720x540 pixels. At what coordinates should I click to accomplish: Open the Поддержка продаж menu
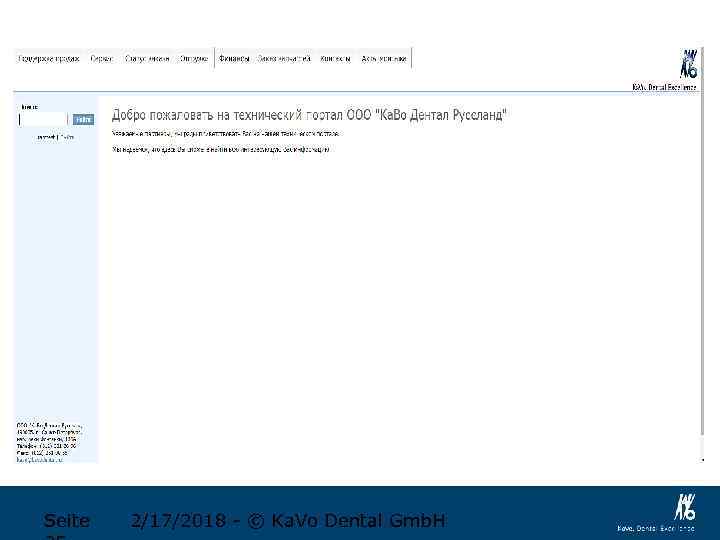click(x=49, y=59)
